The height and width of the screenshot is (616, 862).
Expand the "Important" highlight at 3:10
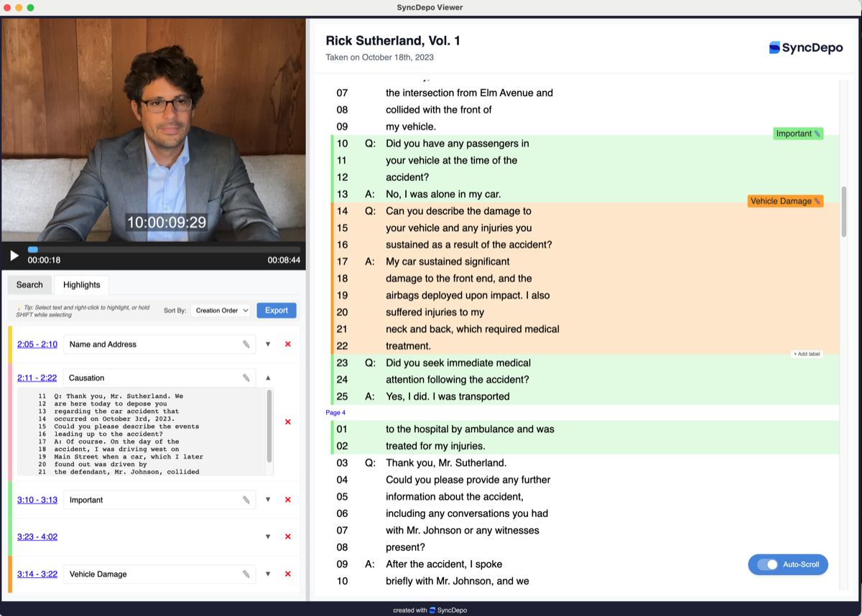(268, 500)
